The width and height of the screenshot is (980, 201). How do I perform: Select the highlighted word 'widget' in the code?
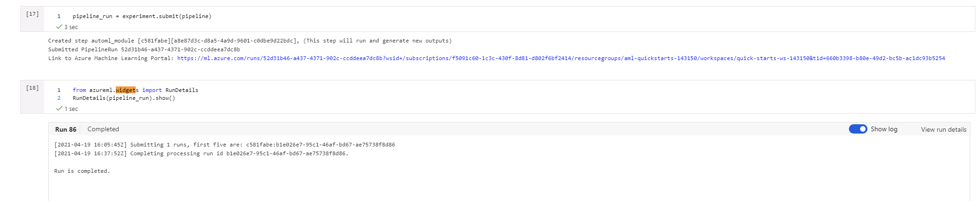tap(126, 90)
